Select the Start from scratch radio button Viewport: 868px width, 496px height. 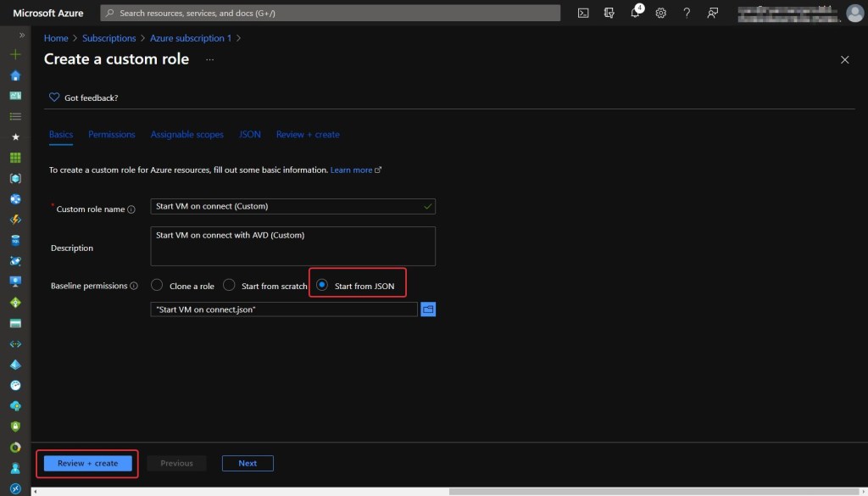pyautogui.click(x=229, y=285)
